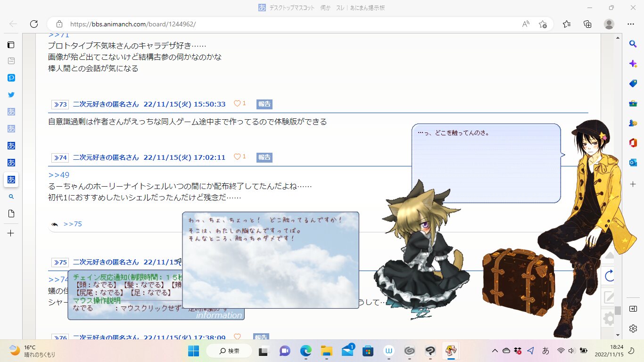Select the highlighted active あ tab
Viewport: 644px width, 362px height.
(11, 180)
